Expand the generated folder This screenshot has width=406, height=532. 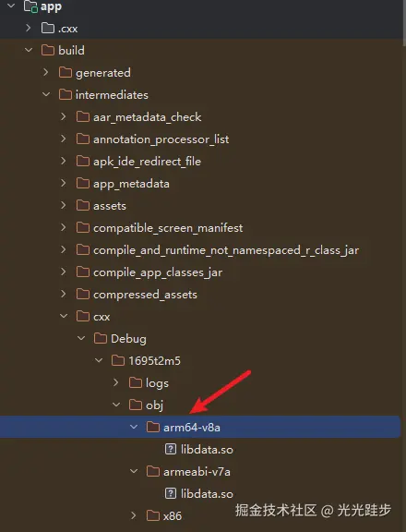point(46,72)
